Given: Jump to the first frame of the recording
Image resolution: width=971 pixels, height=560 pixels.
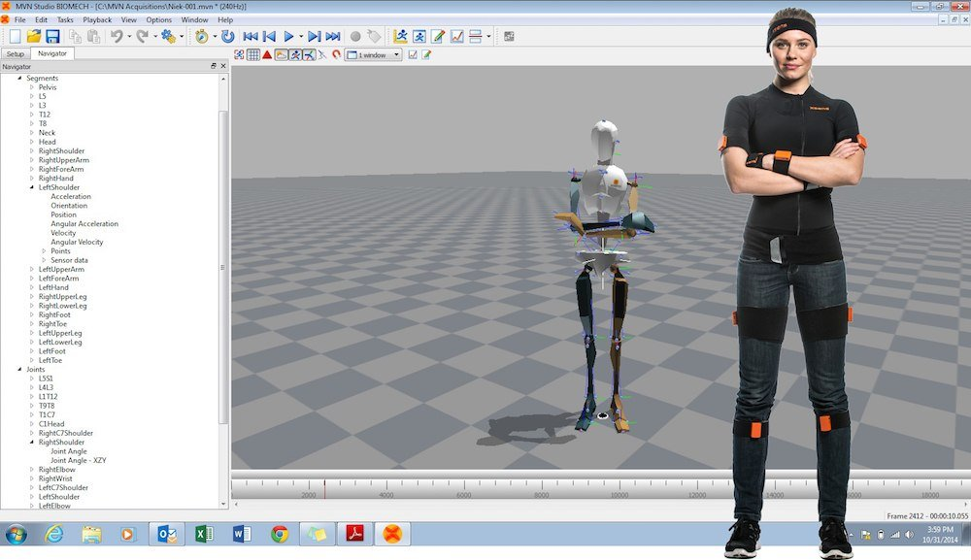Looking at the screenshot, I should tap(250, 36).
